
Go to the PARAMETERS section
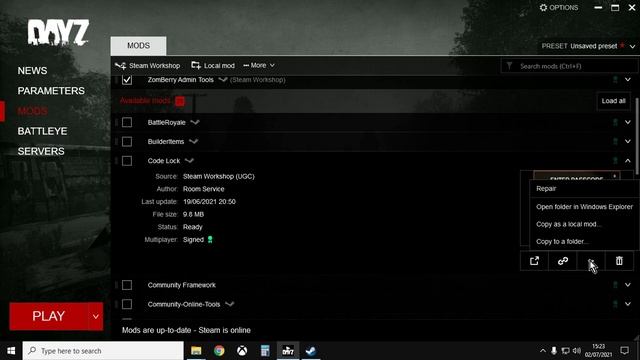[51, 91]
